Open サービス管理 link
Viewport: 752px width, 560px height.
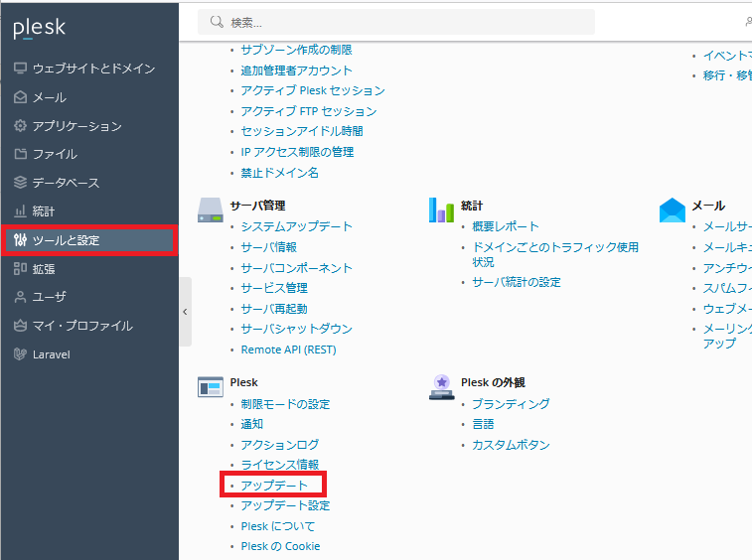click(x=274, y=288)
